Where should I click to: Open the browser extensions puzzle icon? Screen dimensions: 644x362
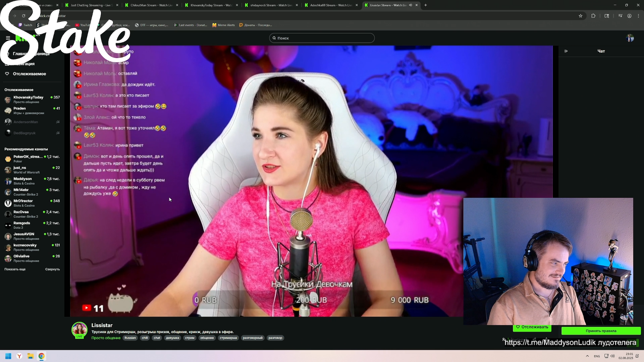tap(593, 16)
